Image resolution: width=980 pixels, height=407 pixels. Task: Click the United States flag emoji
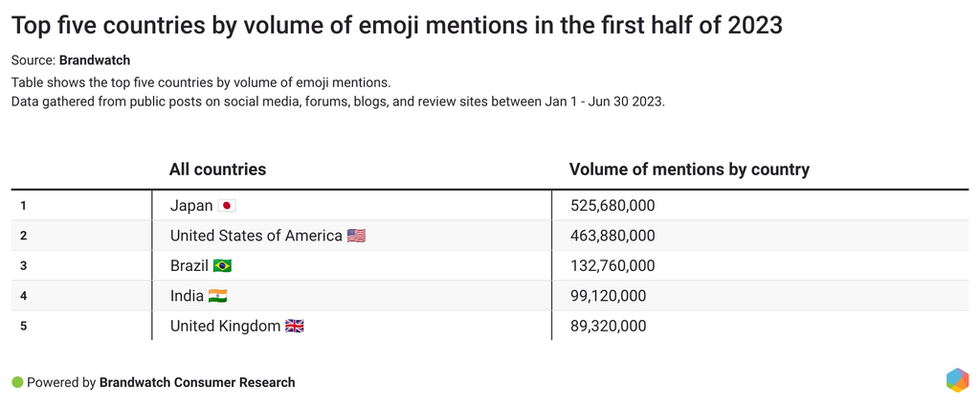[356, 236]
